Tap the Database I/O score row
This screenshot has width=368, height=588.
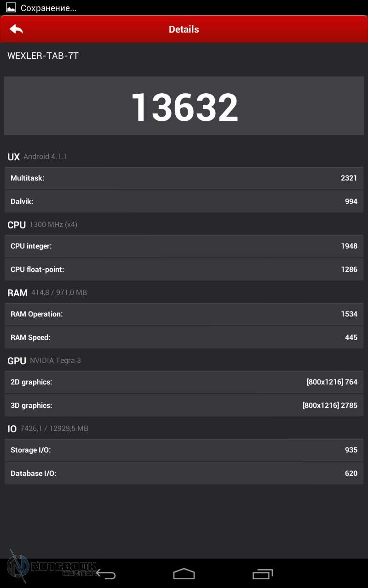pyautogui.click(x=184, y=473)
